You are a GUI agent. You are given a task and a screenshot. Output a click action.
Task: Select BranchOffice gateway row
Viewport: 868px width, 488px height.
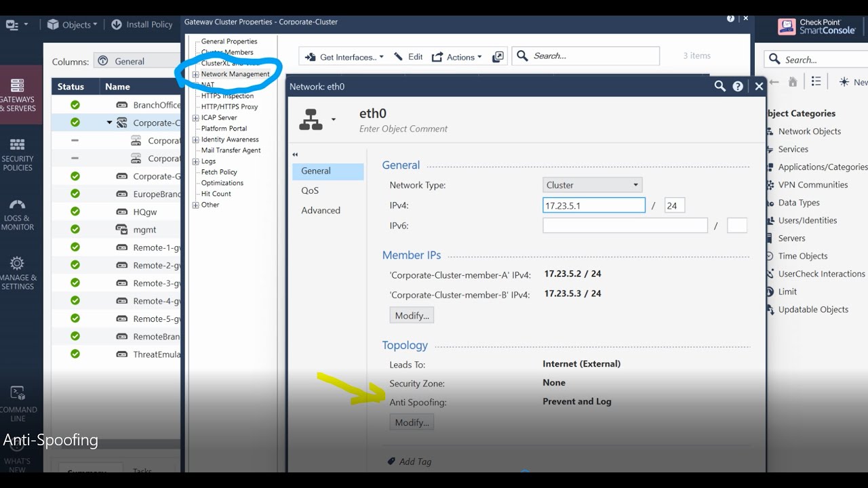point(116,105)
